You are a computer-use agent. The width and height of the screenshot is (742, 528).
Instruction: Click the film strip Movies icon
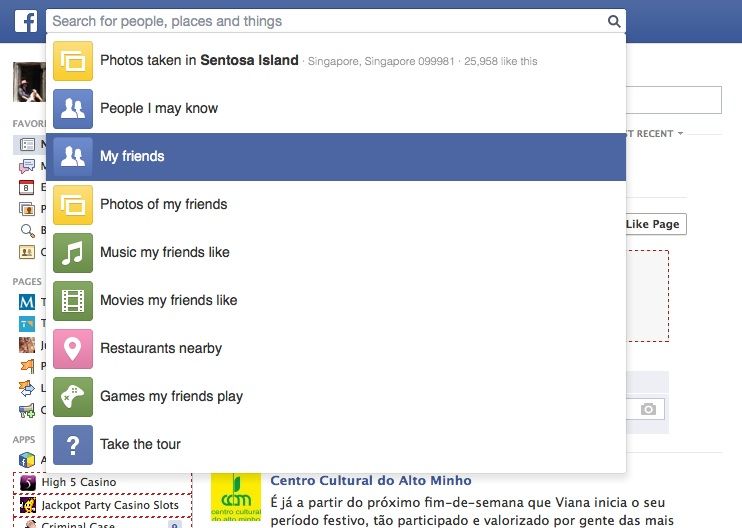pyautogui.click(x=73, y=301)
